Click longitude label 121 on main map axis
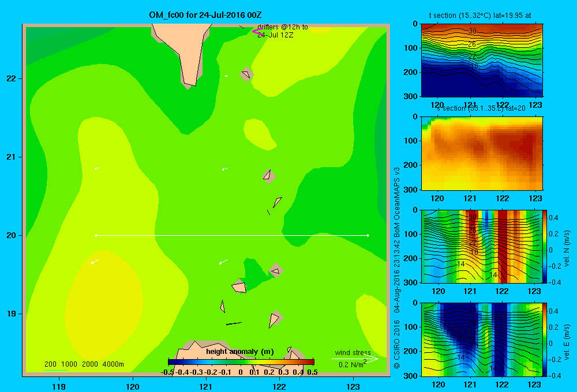The height and width of the screenshot is (392, 577). [x=206, y=386]
